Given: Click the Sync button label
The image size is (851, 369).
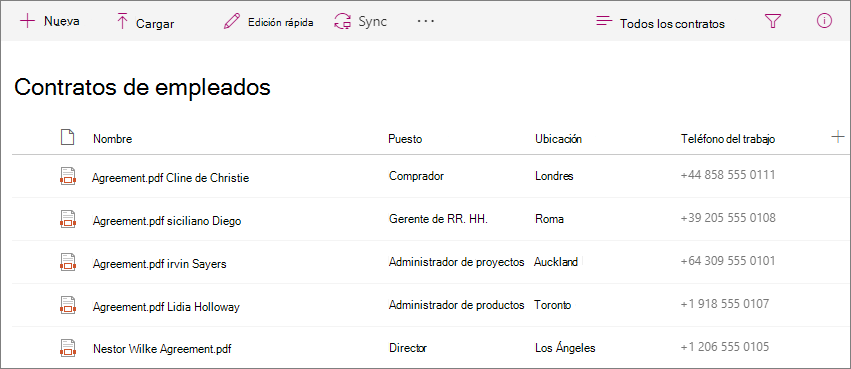Looking at the screenshot, I should (372, 22).
